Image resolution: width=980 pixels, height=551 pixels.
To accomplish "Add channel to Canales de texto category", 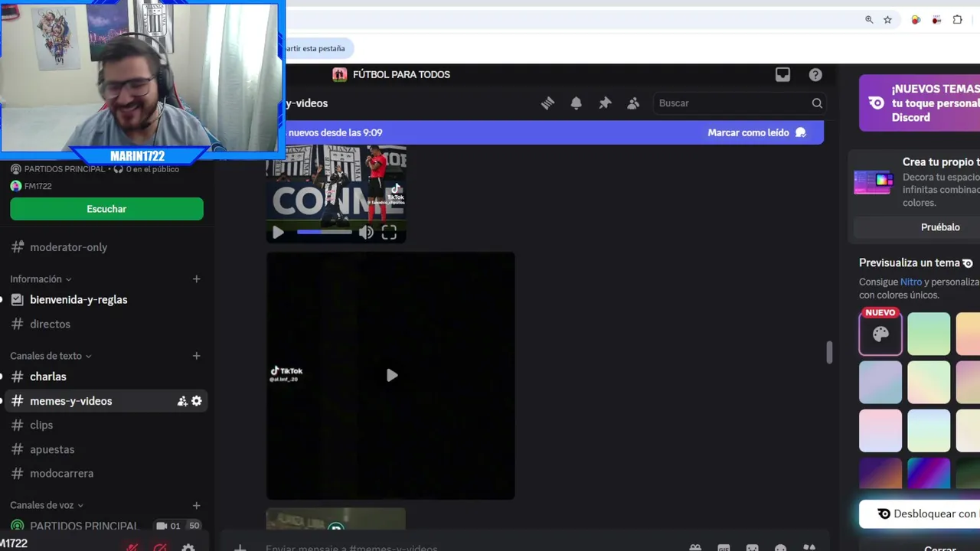I will [x=196, y=356].
